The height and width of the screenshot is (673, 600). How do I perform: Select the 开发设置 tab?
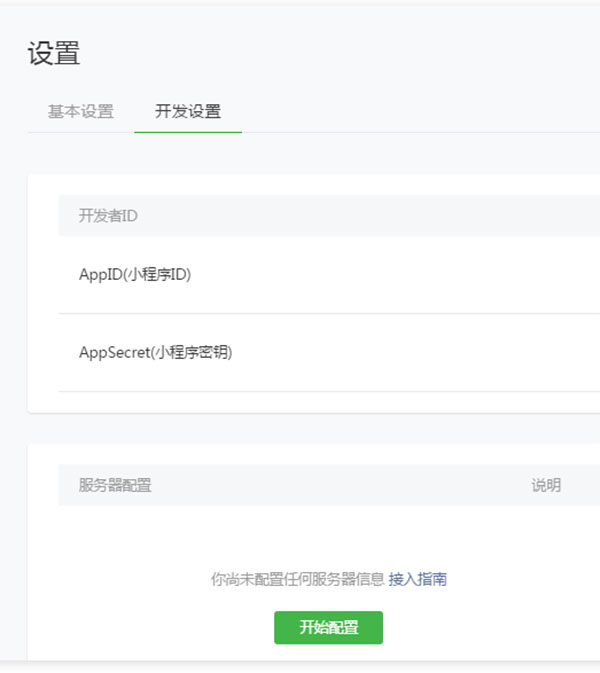coord(188,111)
